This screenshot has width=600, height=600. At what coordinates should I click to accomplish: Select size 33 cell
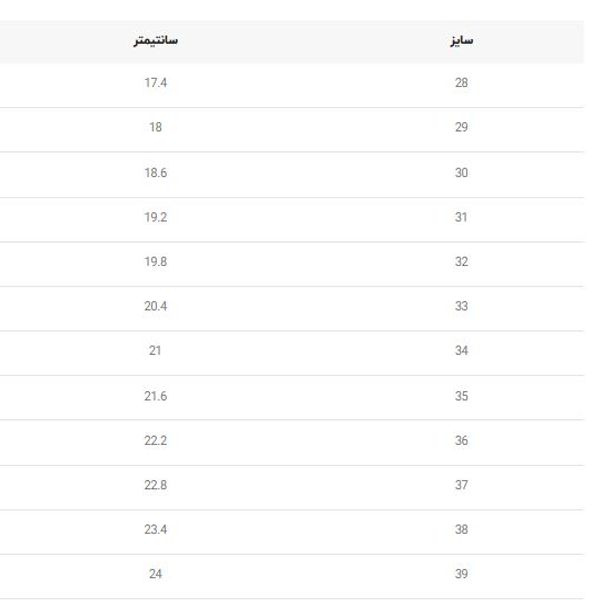click(x=461, y=306)
